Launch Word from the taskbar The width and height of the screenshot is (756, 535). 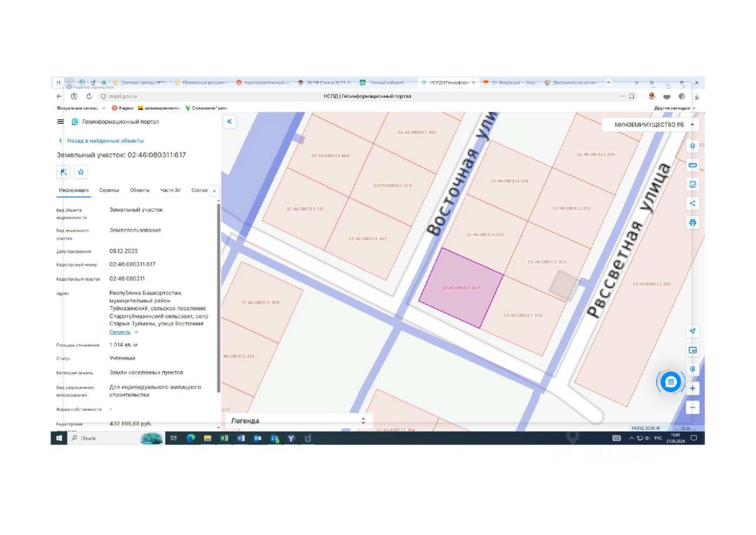pos(241,438)
